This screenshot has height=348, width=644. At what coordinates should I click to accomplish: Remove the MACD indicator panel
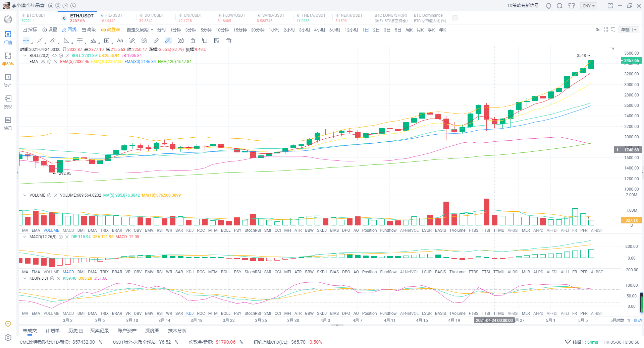[x=67, y=237]
